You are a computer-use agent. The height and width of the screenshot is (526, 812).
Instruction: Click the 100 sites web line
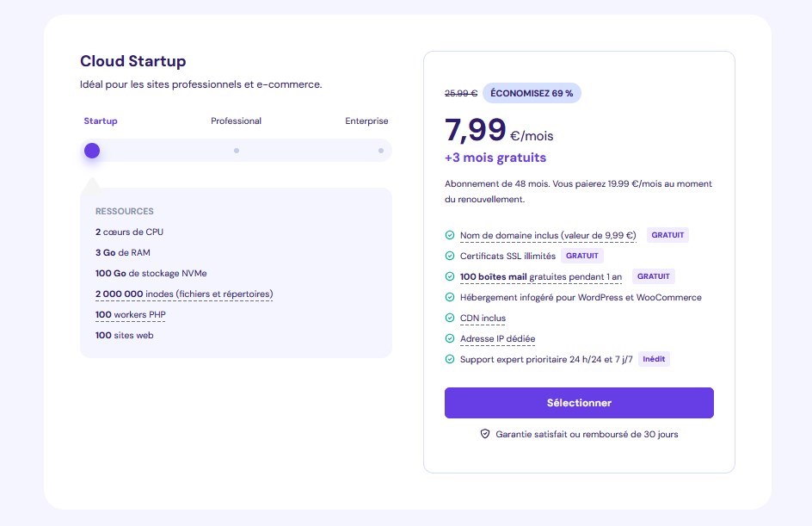[124, 335]
